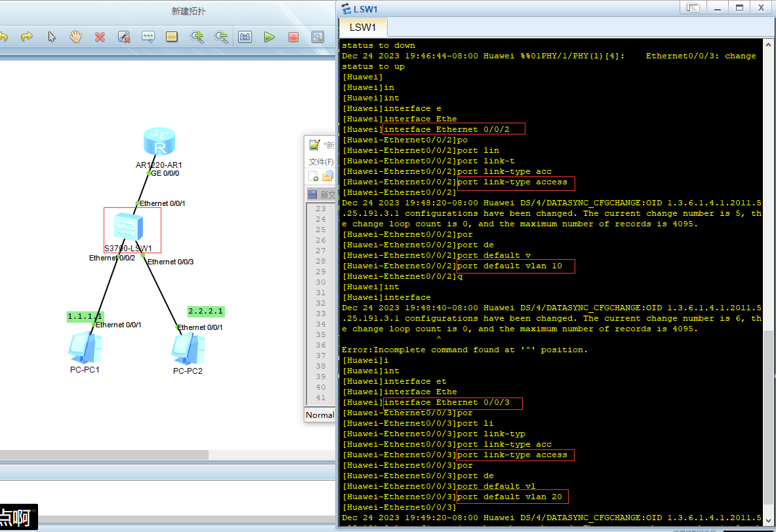The image size is (776, 532).
Task: Click the capture data magnifier icon
Action: click(x=317, y=37)
